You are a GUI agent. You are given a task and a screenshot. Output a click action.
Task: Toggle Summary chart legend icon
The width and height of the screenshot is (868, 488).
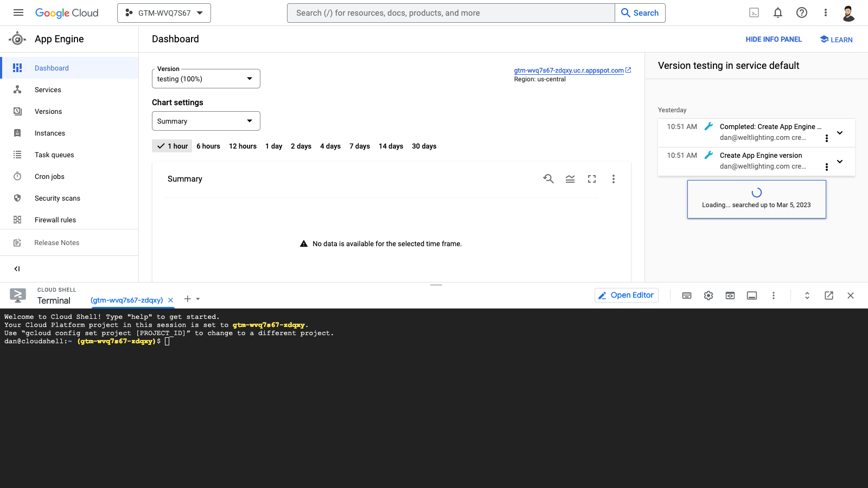[570, 179]
